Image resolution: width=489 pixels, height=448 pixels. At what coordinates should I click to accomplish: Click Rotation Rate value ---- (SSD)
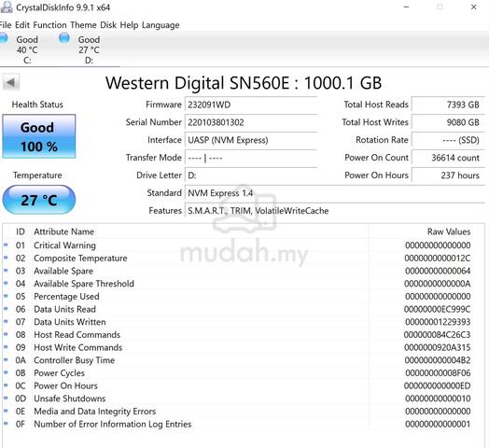(x=448, y=140)
